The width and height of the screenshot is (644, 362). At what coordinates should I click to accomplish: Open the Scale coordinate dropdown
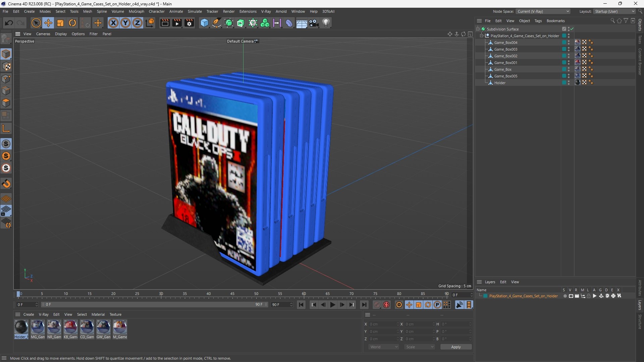tap(420, 347)
